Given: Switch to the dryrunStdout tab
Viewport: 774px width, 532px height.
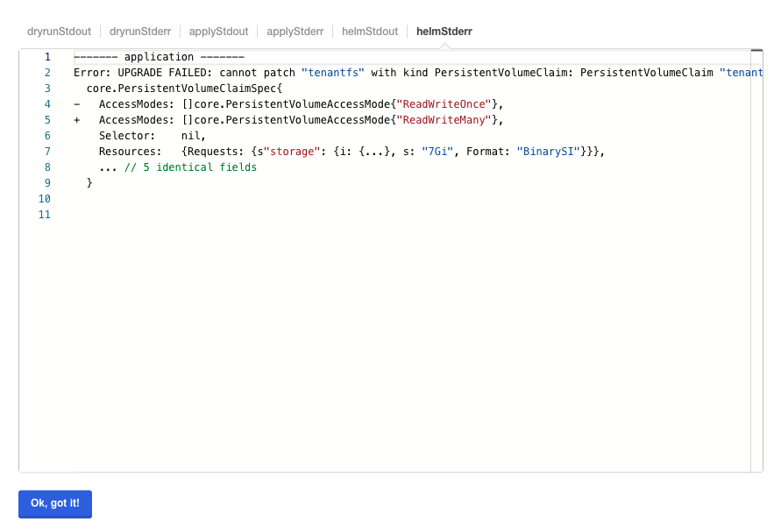Looking at the screenshot, I should 59,32.
